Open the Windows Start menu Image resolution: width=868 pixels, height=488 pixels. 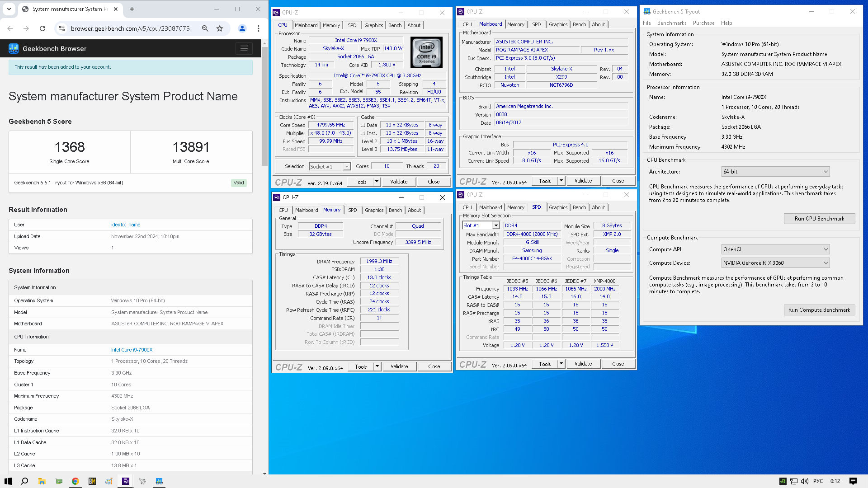(8, 481)
